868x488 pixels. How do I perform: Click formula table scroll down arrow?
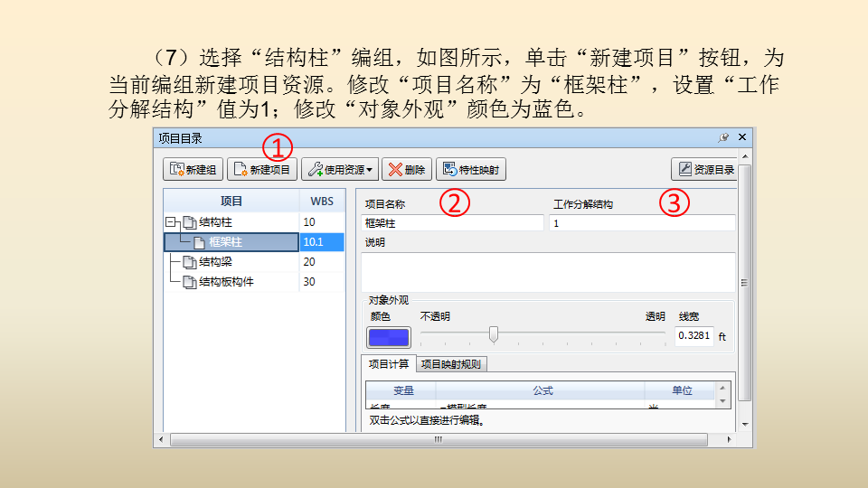pyautogui.click(x=722, y=401)
